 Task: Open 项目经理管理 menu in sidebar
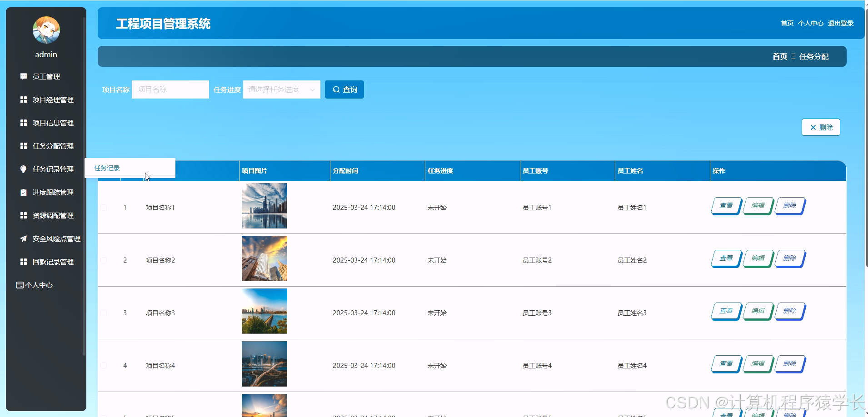(46, 99)
